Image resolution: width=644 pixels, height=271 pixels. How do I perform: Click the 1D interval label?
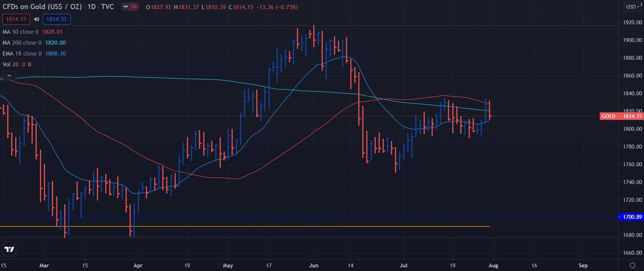point(91,7)
